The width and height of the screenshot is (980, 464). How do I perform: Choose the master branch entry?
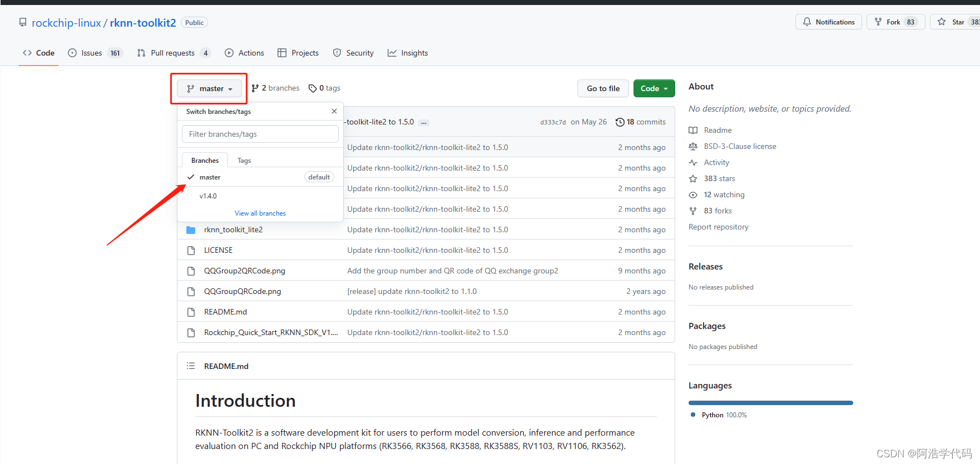click(260, 177)
